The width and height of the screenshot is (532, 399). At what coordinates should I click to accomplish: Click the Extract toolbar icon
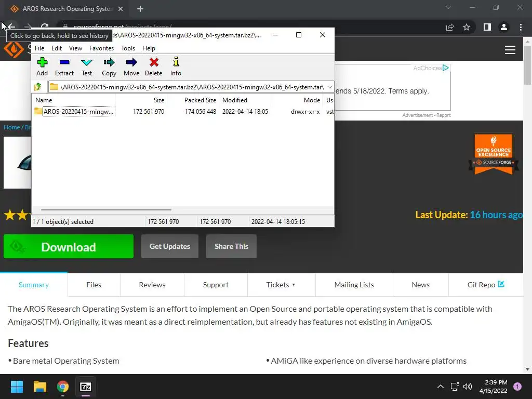[64, 66]
